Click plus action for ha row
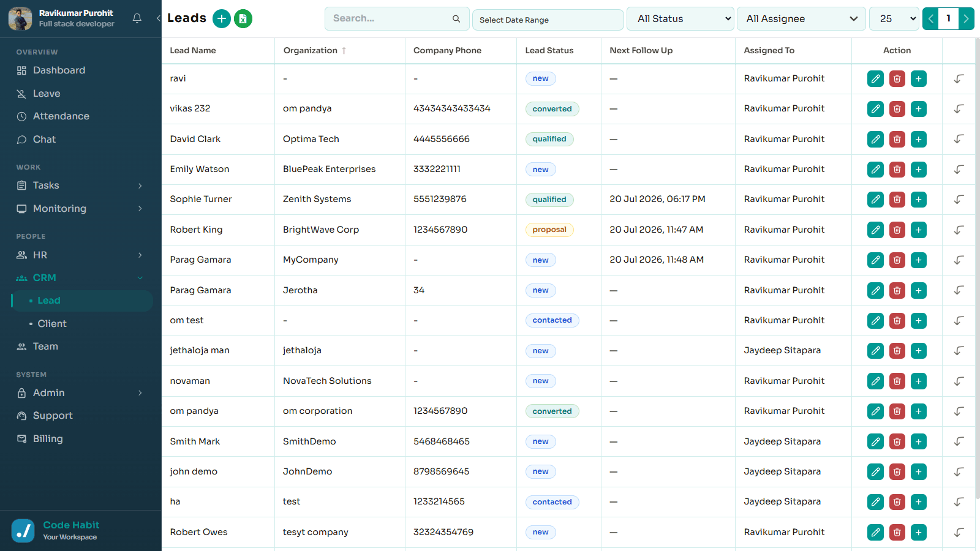This screenshot has height=551, width=980. [919, 502]
